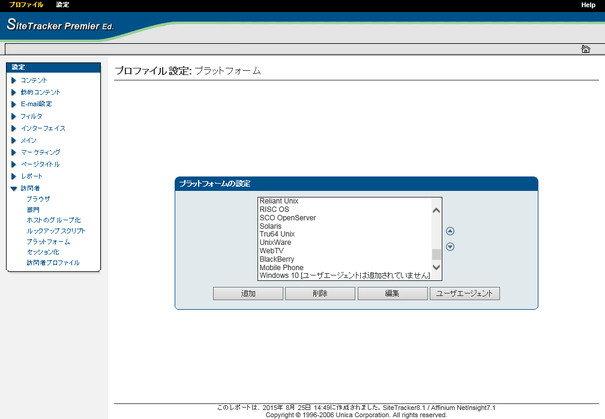
Task: Open the プロファイル menu in the top bar
Action: tap(26, 5)
